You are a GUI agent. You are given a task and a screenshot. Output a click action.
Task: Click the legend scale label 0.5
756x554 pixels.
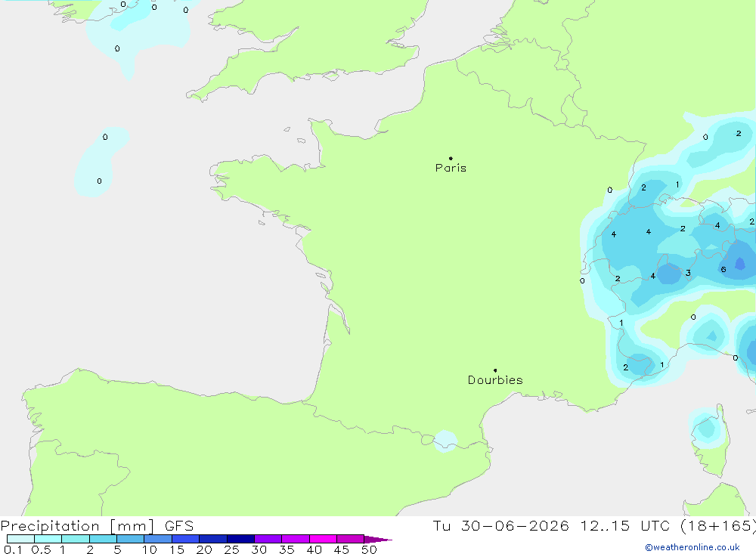coord(41,549)
